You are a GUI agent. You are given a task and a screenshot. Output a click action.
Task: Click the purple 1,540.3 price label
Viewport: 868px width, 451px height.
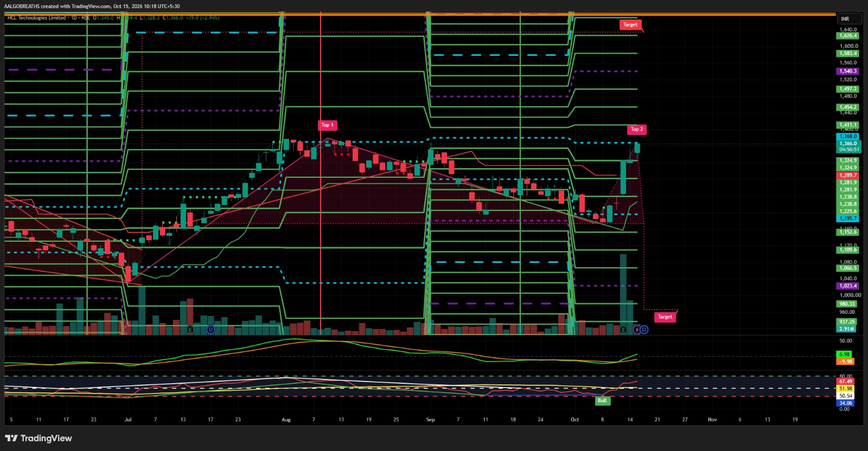pos(848,71)
